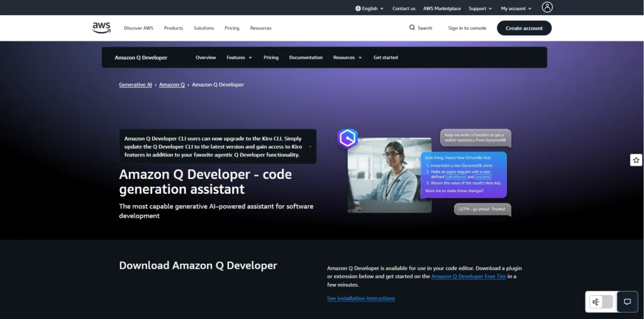
Task: Open the AWS Marketplace link
Action: (x=442, y=8)
